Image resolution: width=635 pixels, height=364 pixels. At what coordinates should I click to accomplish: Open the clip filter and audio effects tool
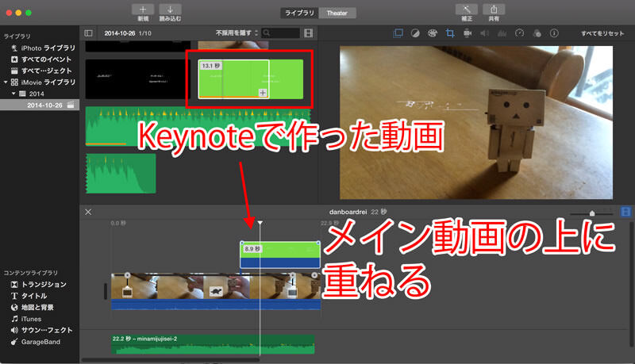537,33
